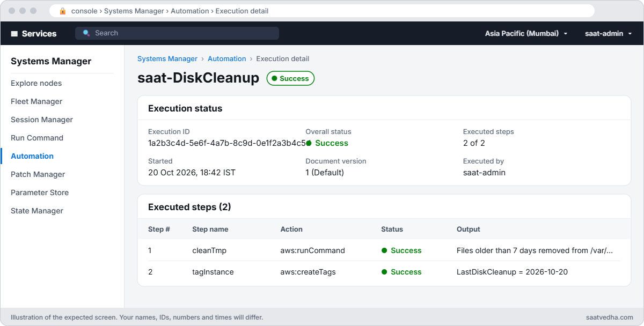Click Success status of tagInstance row
The width and height of the screenshot is (644, 326).
click(401, 272)
